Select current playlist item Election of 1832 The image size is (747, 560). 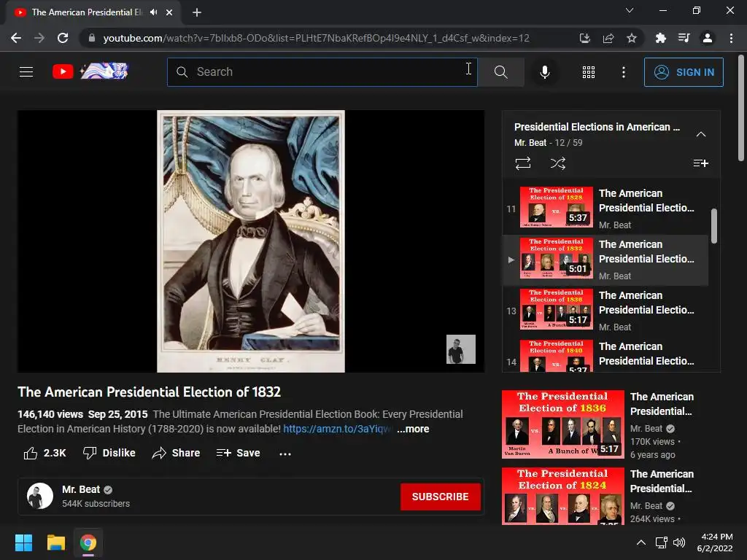pyautogui.click(x=605, y=260)
